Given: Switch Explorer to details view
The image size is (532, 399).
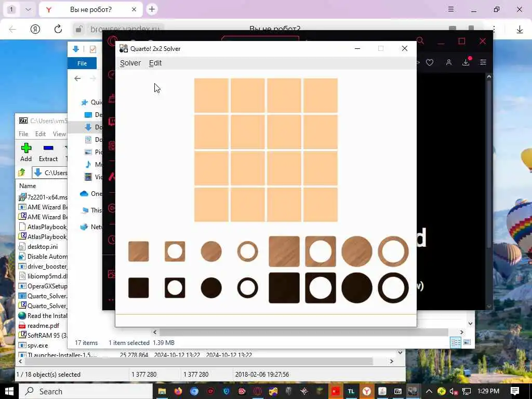Looking at the screenshot, I should (x=455, y=342).
